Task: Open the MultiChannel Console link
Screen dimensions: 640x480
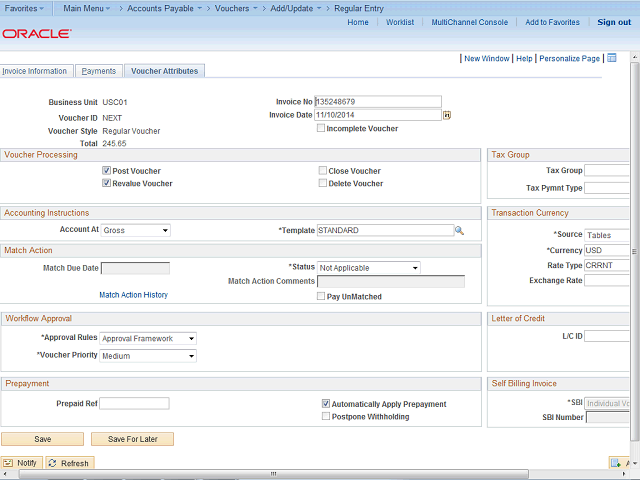Action: coord(470,22)
